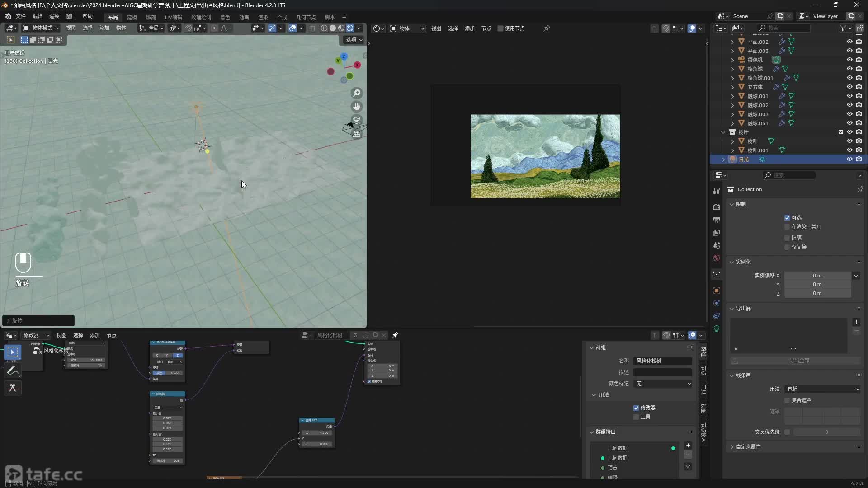Viewport: 868px width, 488px height.
Task: Open the Scene properties tab icon
Action: pos(717,245)
